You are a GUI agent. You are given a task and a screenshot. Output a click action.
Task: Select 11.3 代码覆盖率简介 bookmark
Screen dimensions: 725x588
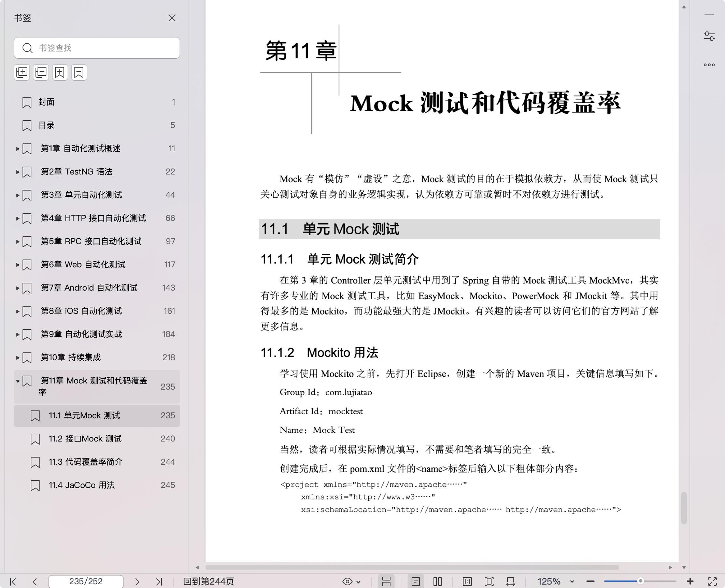pyautogui.click(x=97, y=462)
